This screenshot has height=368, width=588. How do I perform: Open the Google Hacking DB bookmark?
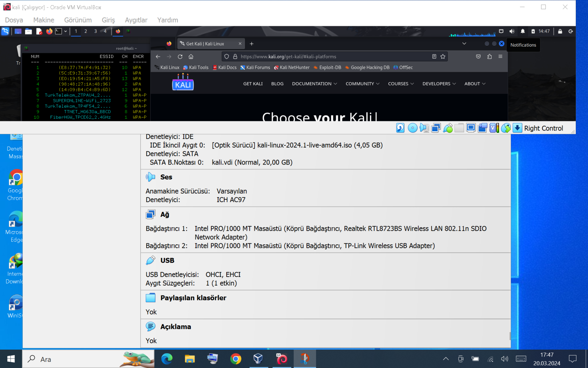pos(367,67)
